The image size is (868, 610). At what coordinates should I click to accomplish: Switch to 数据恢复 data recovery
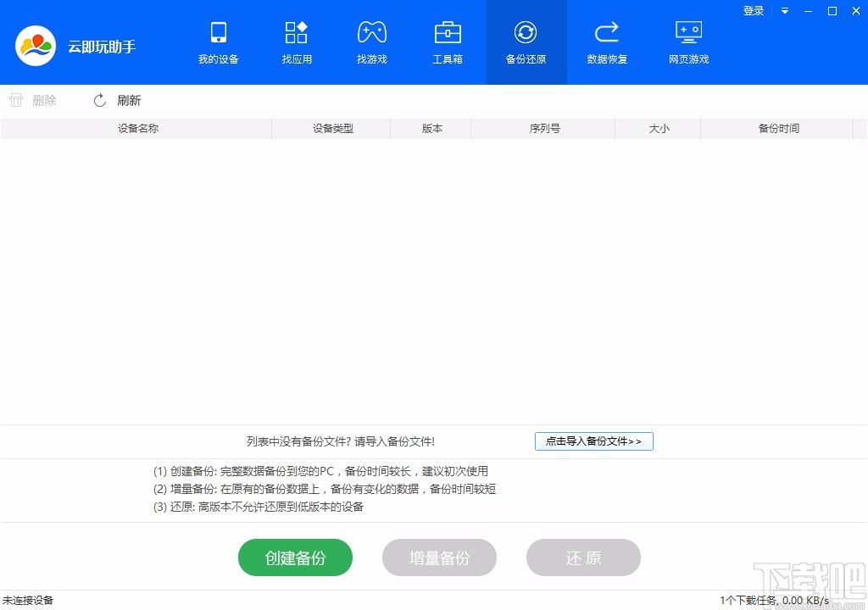[607, 42]
